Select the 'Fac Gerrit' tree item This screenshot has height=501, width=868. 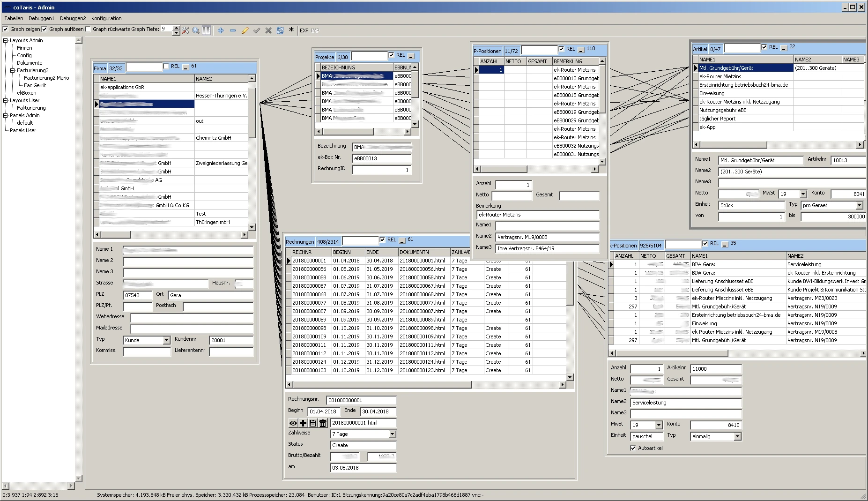pyautogui.click(x=35, y=85)
